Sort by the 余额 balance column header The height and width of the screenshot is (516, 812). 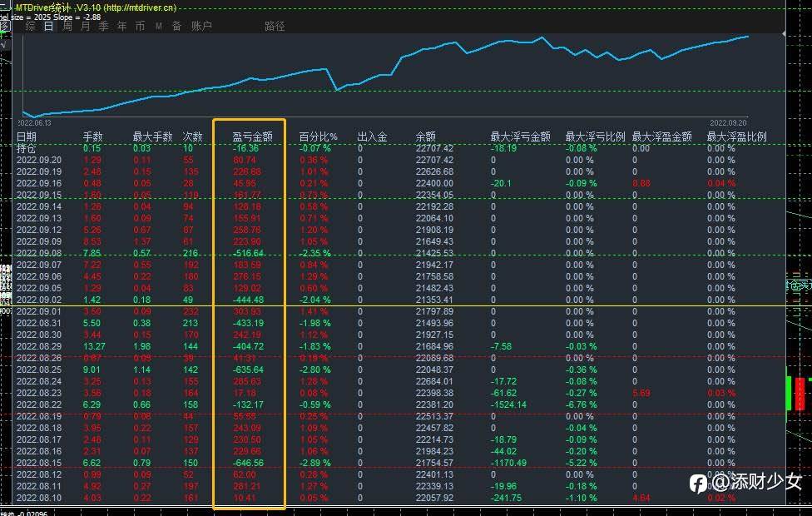[425, 136]
